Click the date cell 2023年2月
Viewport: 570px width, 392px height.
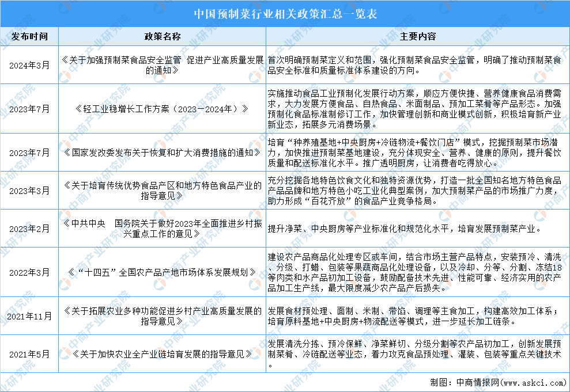[x=29, y=229]
